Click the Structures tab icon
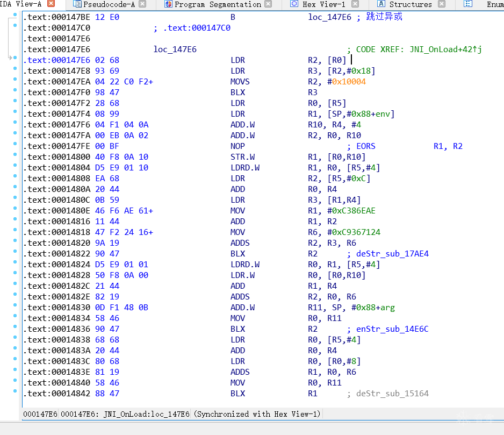The image size is (504, 435). pyautogui.click(x=381, y=4)
